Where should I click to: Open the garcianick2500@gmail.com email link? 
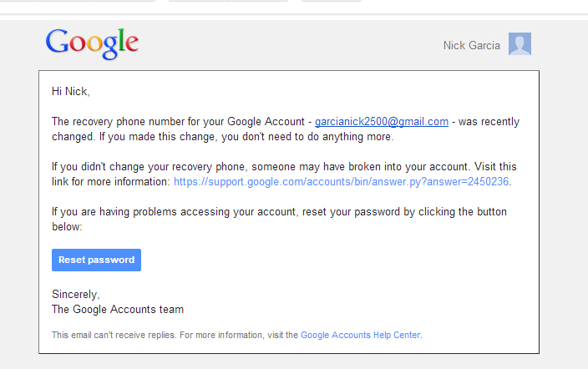382,121
